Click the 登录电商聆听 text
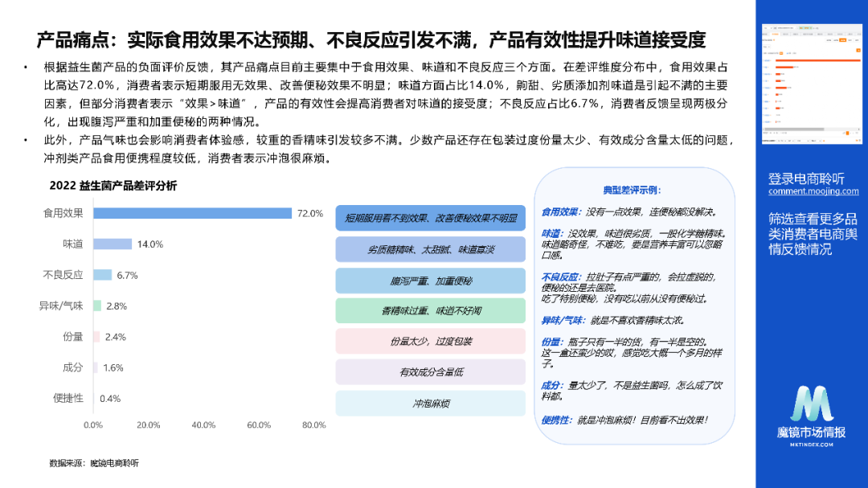The image size is (868, 488). click(x=806, y=178)
